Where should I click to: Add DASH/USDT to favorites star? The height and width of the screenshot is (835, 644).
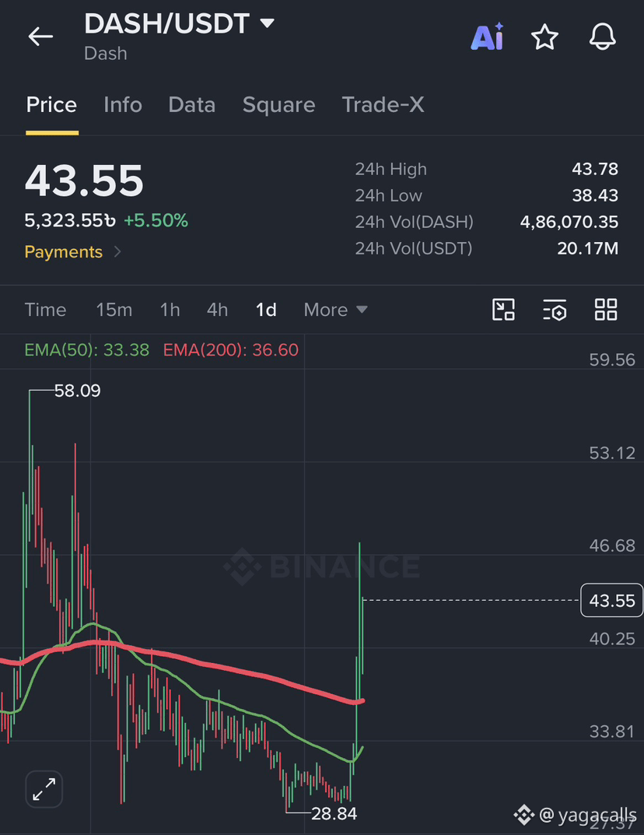544,37
